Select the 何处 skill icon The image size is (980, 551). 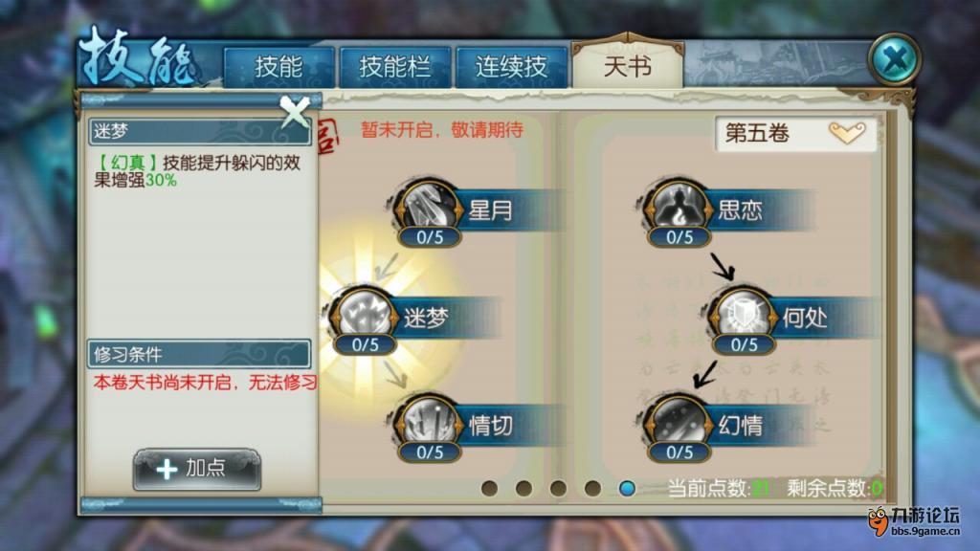pyautogui.click(x=744, y=315)
